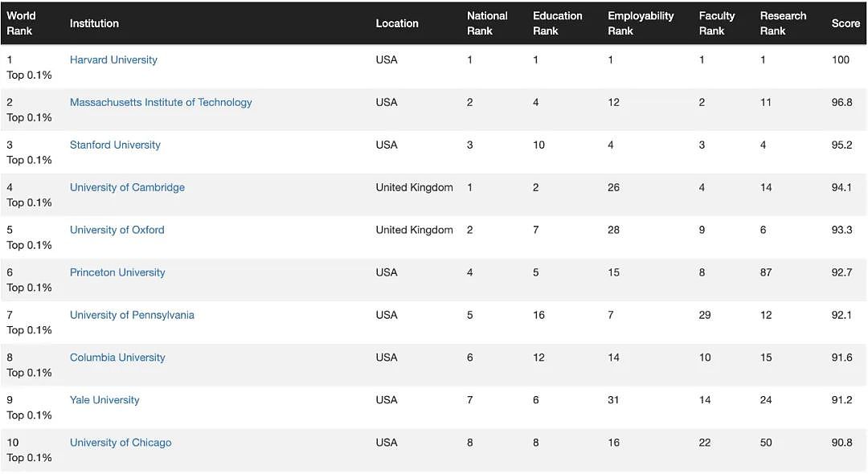Click the University of Oxford link
868x474 pixels.
click(x=117, y=230)
